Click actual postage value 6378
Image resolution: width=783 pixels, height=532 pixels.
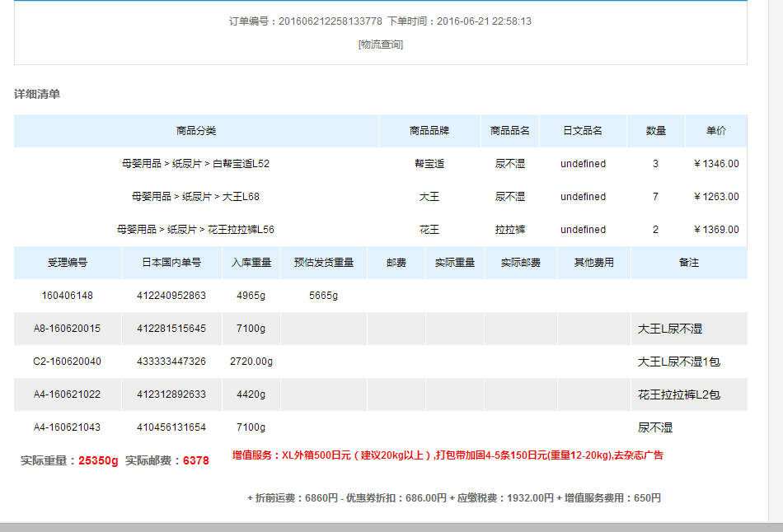pyautogui.click(x=196, y=460)
